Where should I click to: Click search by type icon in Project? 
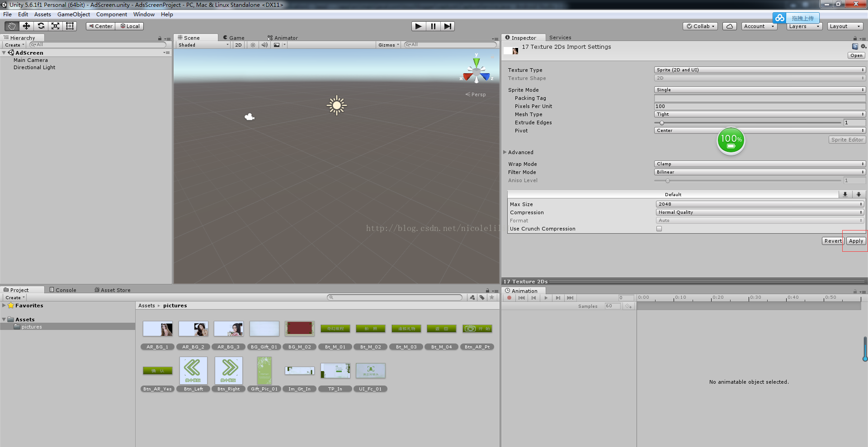coord(472,297)
